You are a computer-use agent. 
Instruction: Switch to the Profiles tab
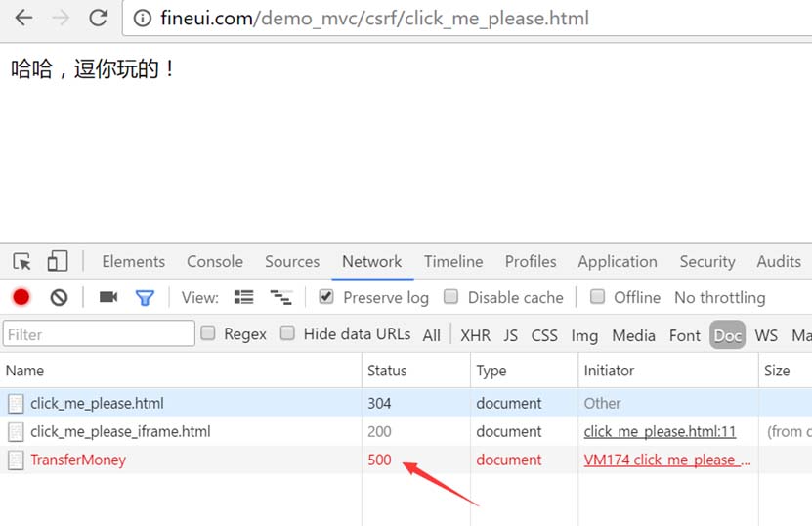pos(531,262)
